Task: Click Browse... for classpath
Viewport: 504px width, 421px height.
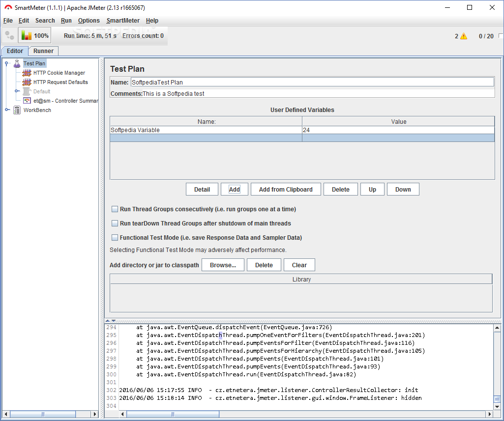Action: tap(223, 265)
